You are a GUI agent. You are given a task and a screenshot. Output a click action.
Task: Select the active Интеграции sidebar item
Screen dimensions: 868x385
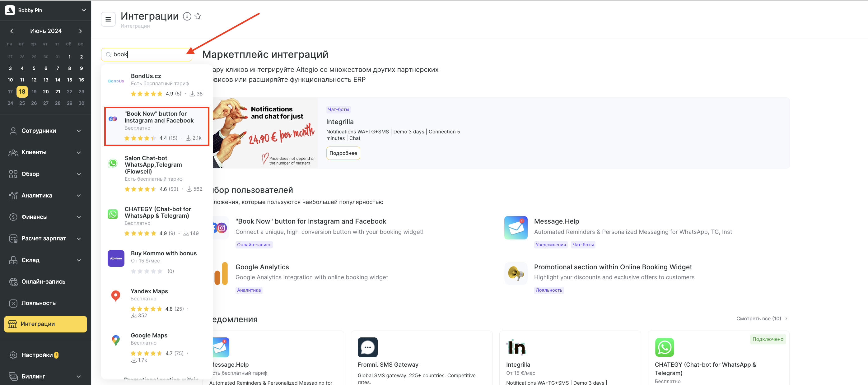pos(45,324)
